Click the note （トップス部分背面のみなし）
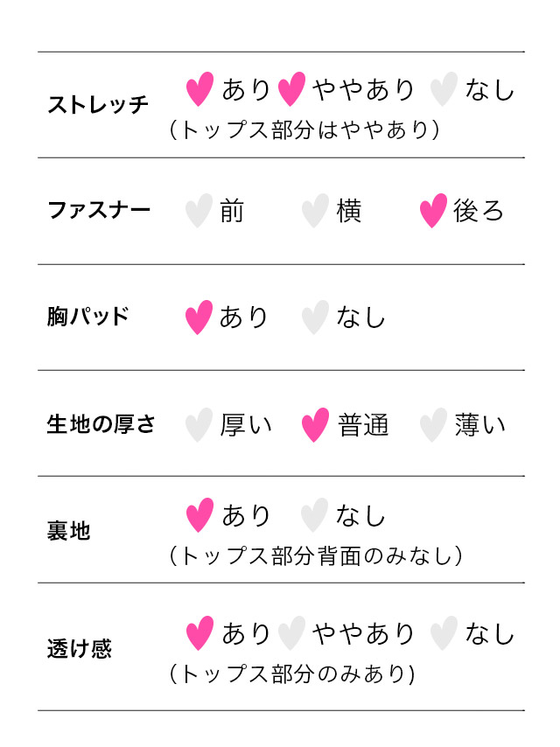 [315, 556]
